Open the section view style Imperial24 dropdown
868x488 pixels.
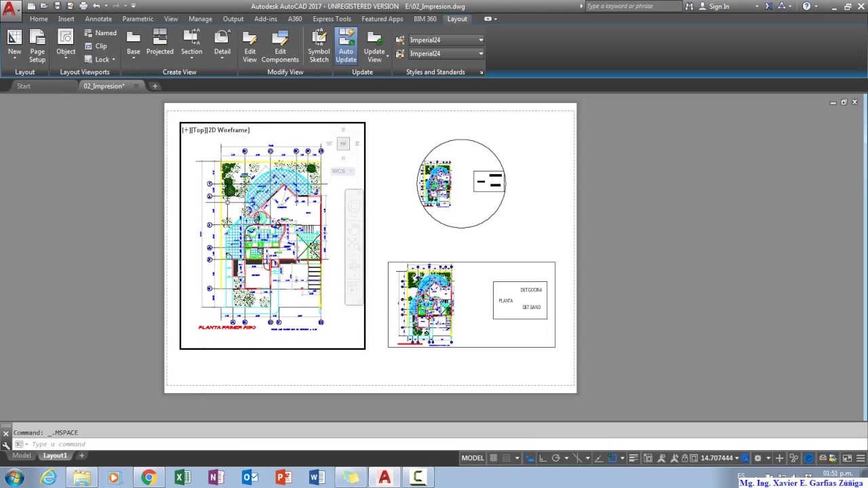pyautogui.click(x=446, y=40)
